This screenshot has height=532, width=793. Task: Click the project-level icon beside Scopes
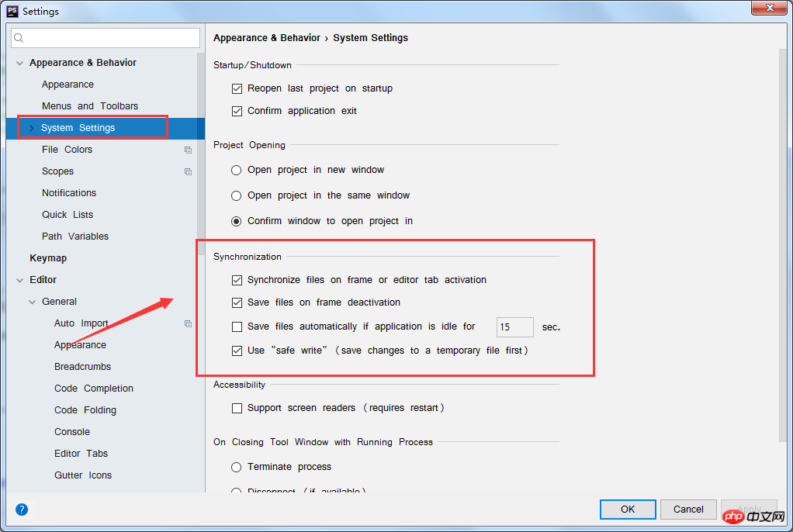(188, 171)
